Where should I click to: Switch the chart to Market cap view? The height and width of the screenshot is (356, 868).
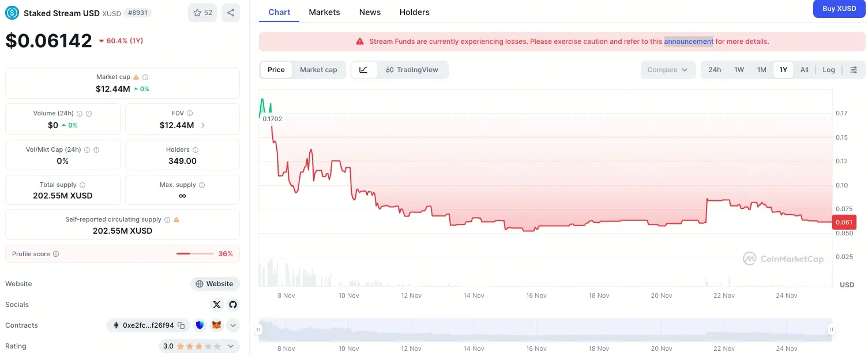[x=318, y=69]
